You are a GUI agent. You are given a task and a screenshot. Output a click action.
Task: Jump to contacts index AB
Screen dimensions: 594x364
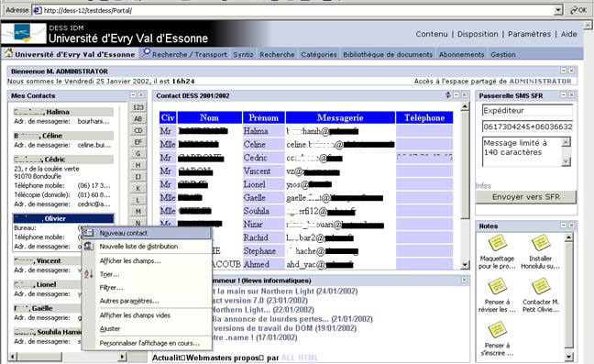(138, 118)
